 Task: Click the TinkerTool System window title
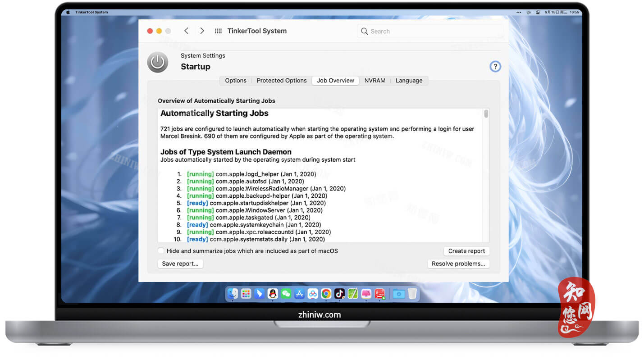pyautogui.click(x=257, y=31)
